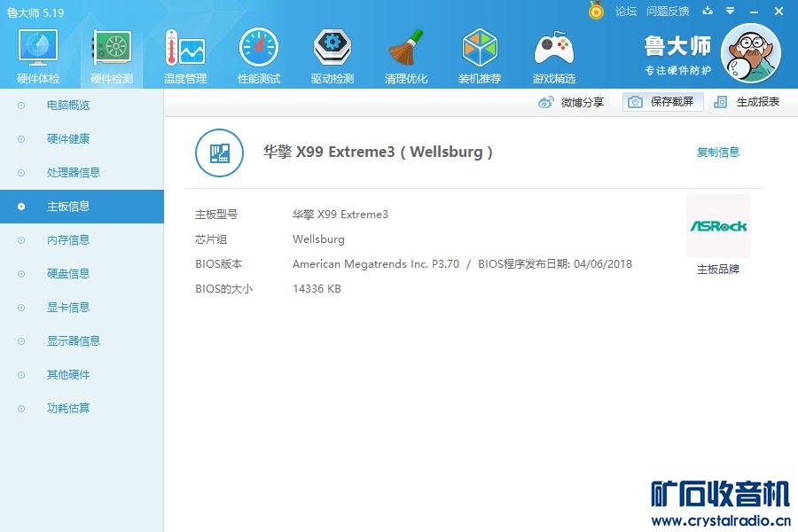The width and height of the screenshot is (798, 532).
Task: Open 装机推荐 cube icon
Action: tap(480, 47)
